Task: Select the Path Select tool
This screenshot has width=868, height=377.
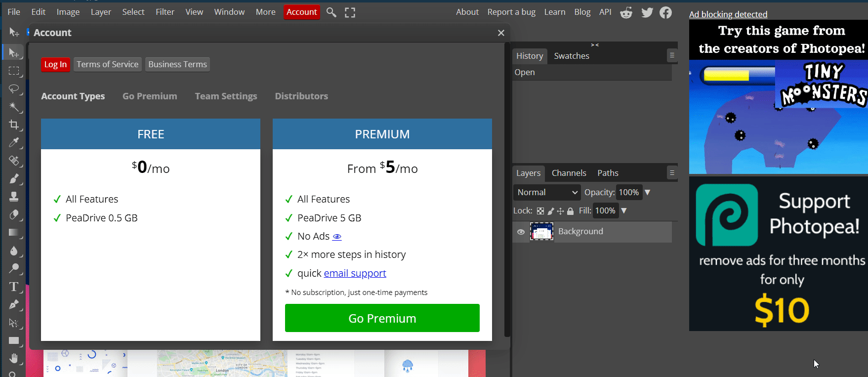Action: [14, 323]
